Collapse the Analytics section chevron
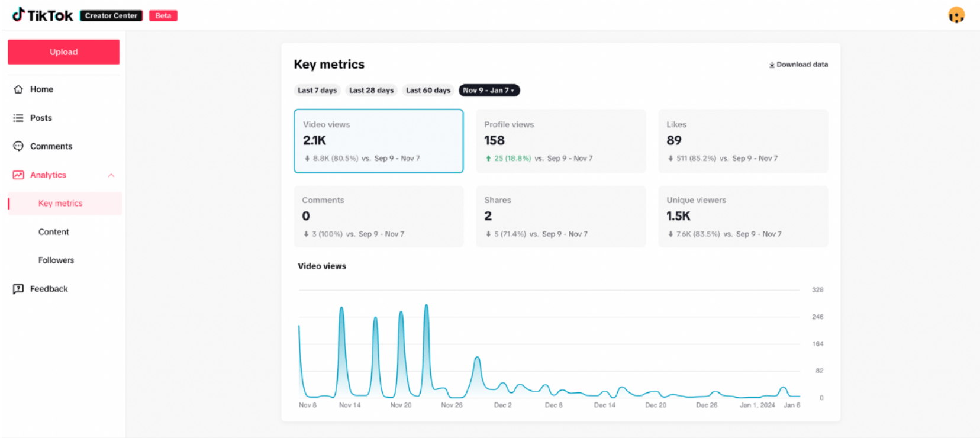980x438 pixels. point(111,175)
